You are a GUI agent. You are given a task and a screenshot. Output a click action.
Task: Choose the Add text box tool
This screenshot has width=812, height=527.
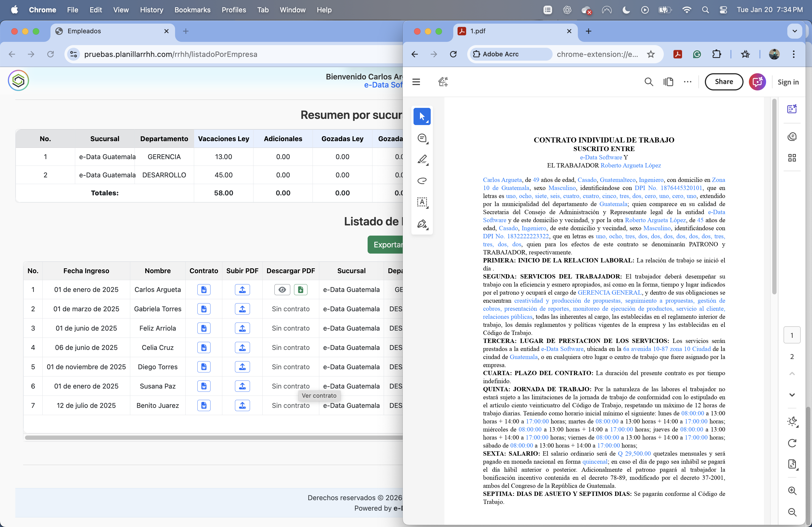(x=422, y=203)
